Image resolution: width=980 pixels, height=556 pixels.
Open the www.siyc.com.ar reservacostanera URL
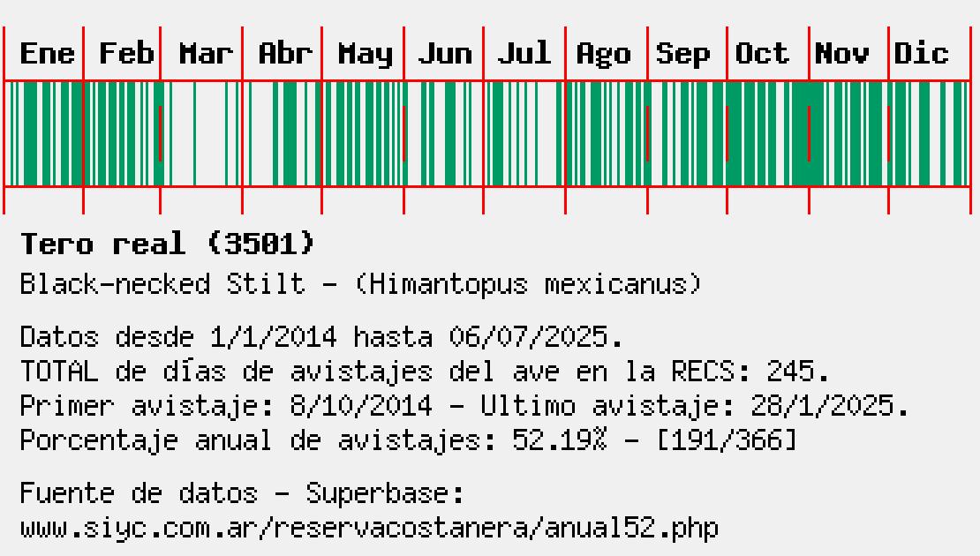pyautogui.click(x=369, y=530)
